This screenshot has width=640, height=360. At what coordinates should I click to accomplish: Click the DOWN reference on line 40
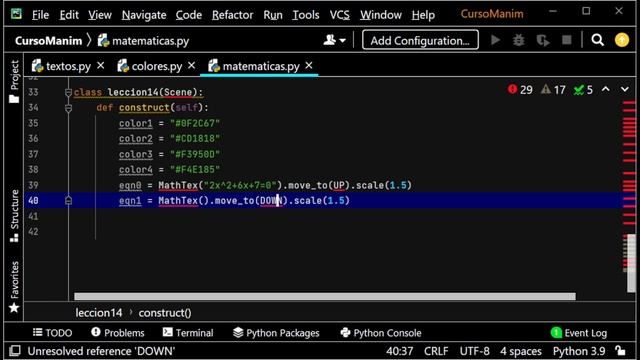(x=271, y=200)
